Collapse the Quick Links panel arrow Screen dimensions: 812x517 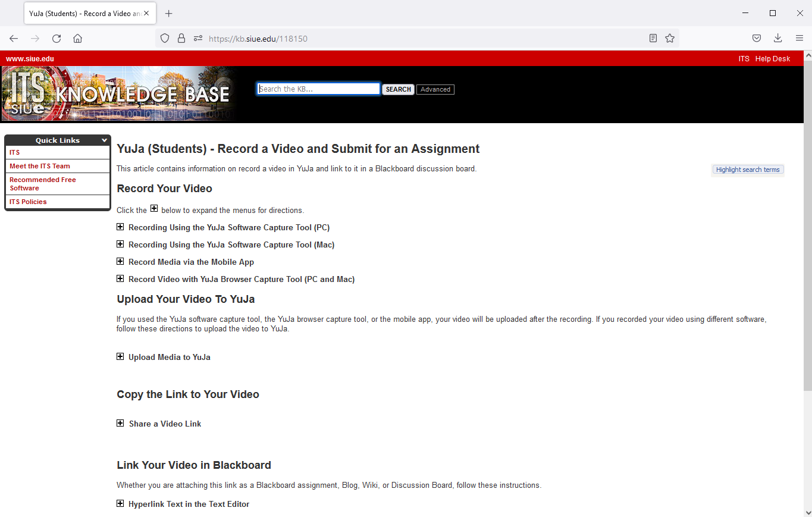[104, 140]
